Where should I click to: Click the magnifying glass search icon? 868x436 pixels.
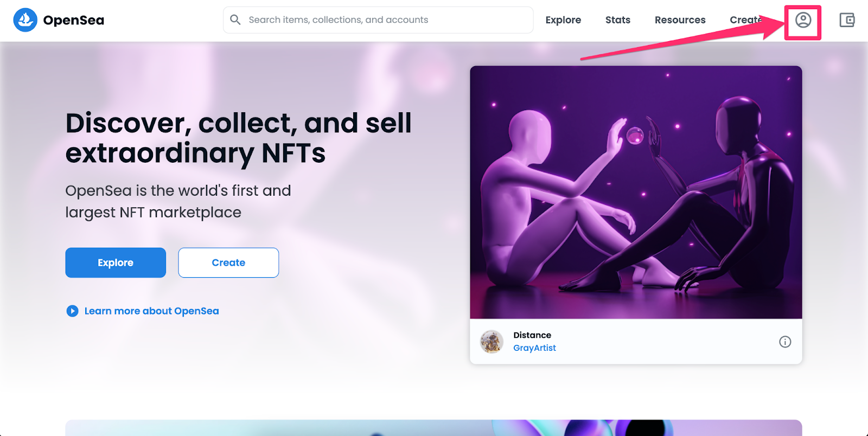click(x=235, y=20)
